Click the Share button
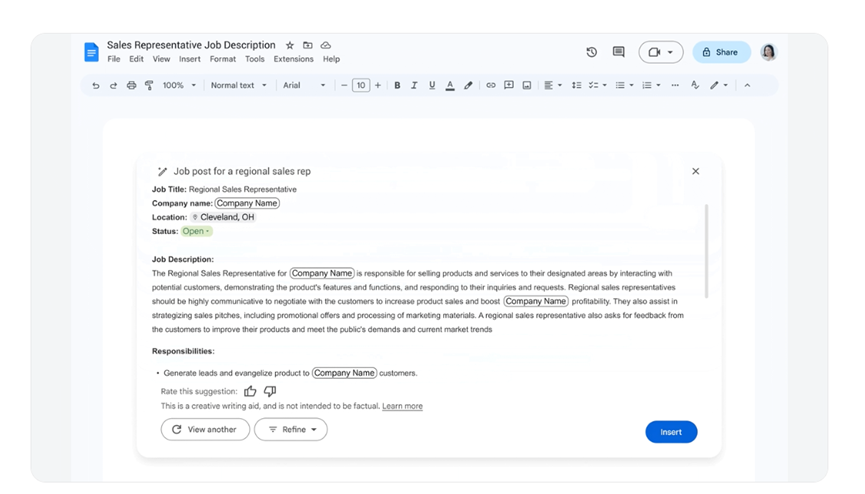865x494 pixels. [721, 52]
